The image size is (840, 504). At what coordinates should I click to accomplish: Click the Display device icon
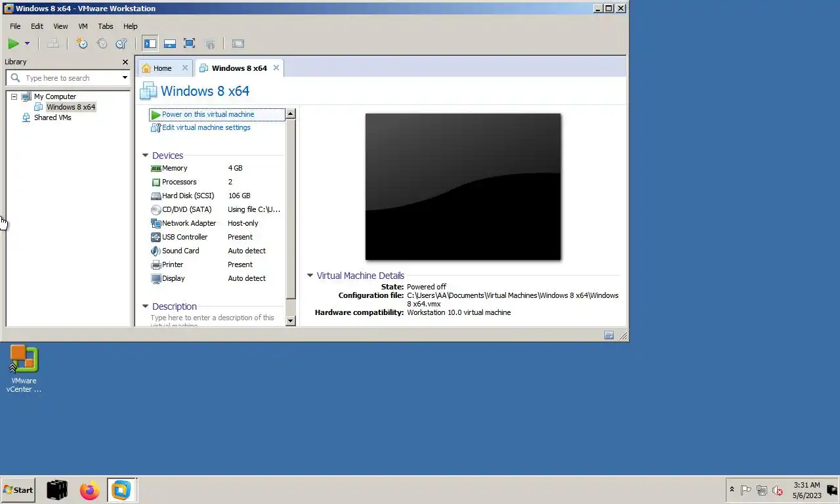(156, 279)
